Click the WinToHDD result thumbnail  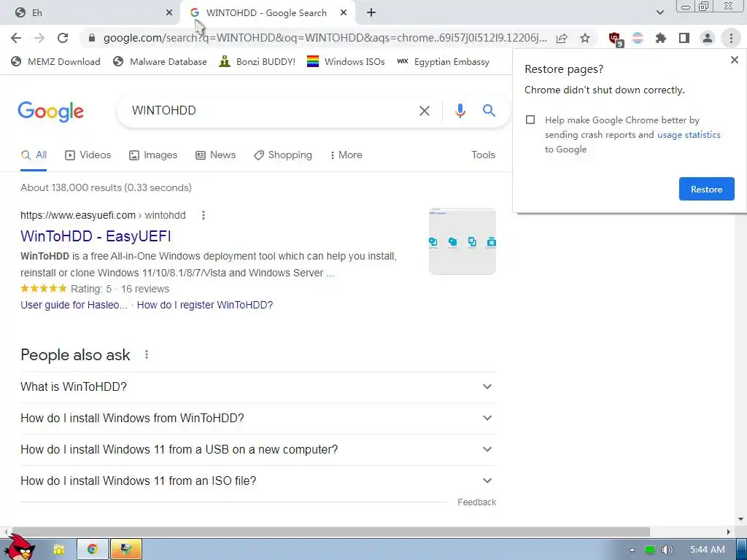pyautogui.click(x=462, y=241)
